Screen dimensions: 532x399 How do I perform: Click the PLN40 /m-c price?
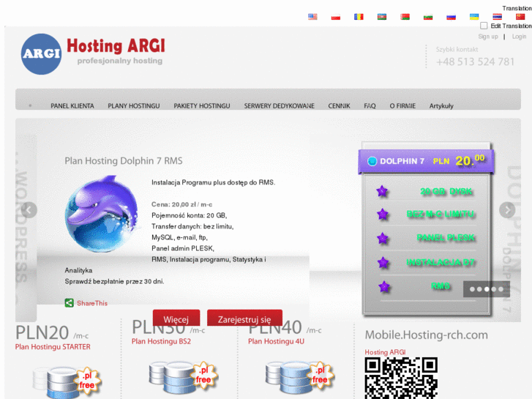[x=285, y=328]
